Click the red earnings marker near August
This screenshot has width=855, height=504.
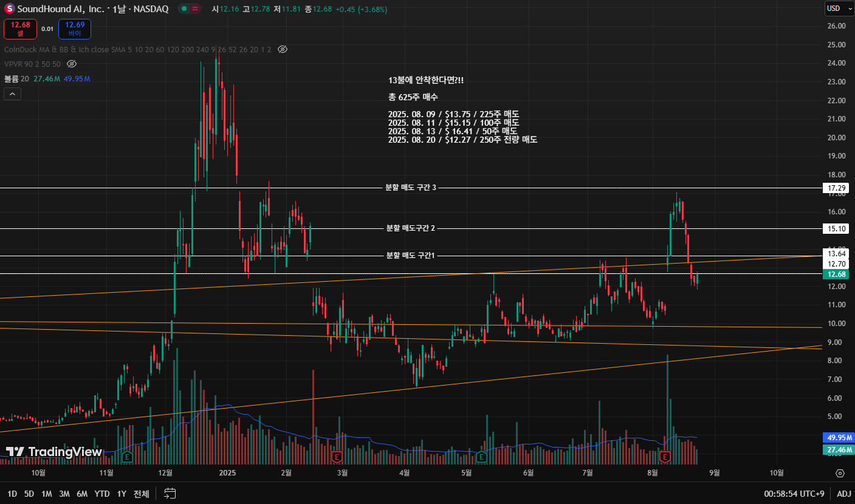tap(665, 456)
